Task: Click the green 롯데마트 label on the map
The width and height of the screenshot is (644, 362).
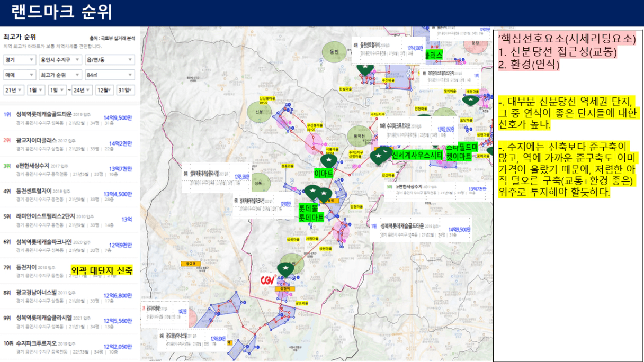Action: pos(311,218)
